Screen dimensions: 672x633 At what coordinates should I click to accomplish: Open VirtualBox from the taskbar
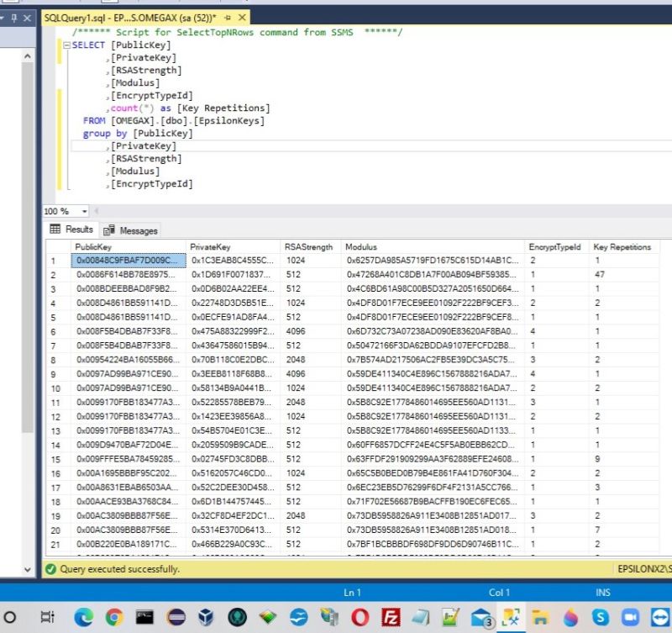[x=206, y=617]
